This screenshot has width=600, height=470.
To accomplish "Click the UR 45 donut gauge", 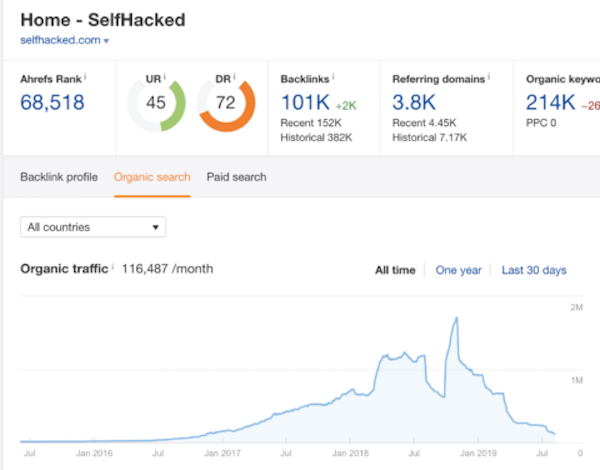I will 157,103.
